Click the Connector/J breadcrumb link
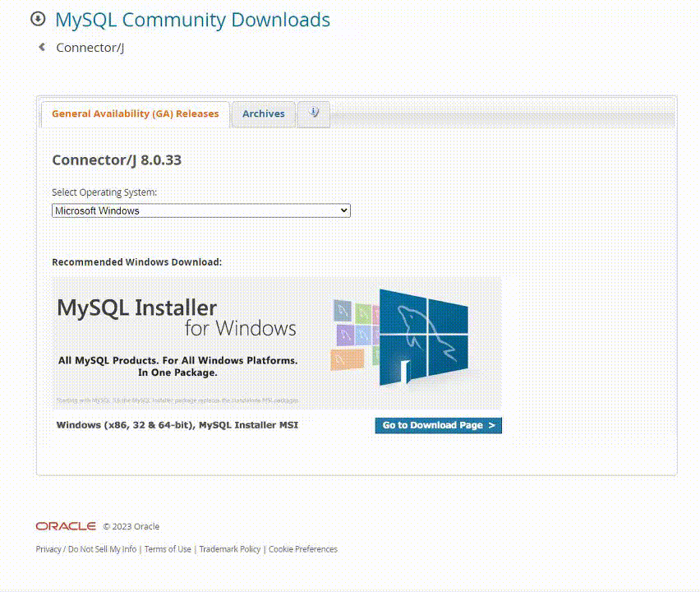The image size is (700, 592). click(90, 48)
